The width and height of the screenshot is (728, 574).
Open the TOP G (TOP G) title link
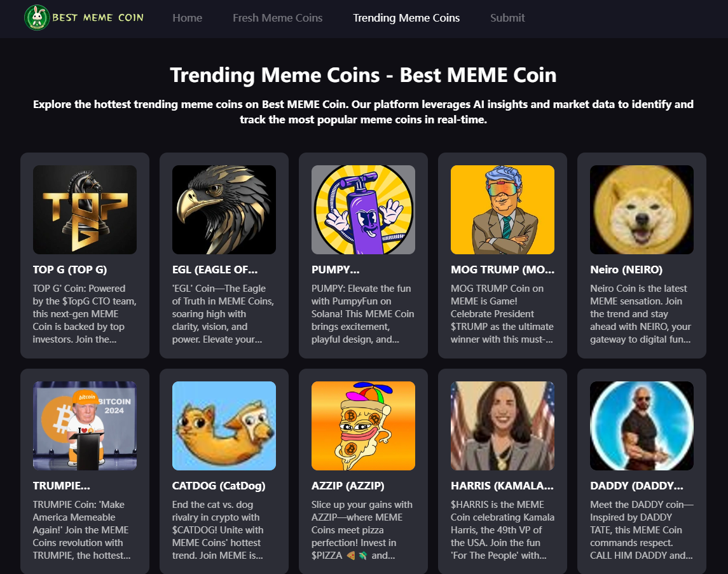tap(70, 270)
